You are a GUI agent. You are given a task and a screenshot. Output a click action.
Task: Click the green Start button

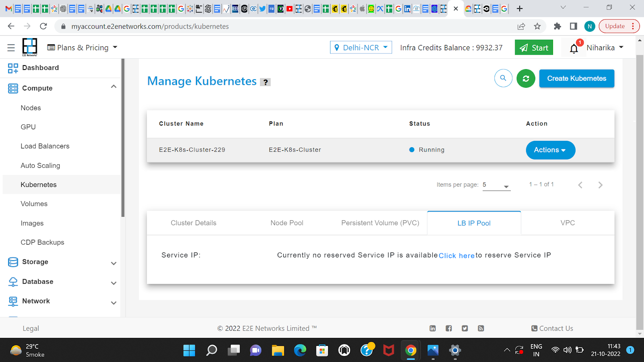(x=534, y=47)
